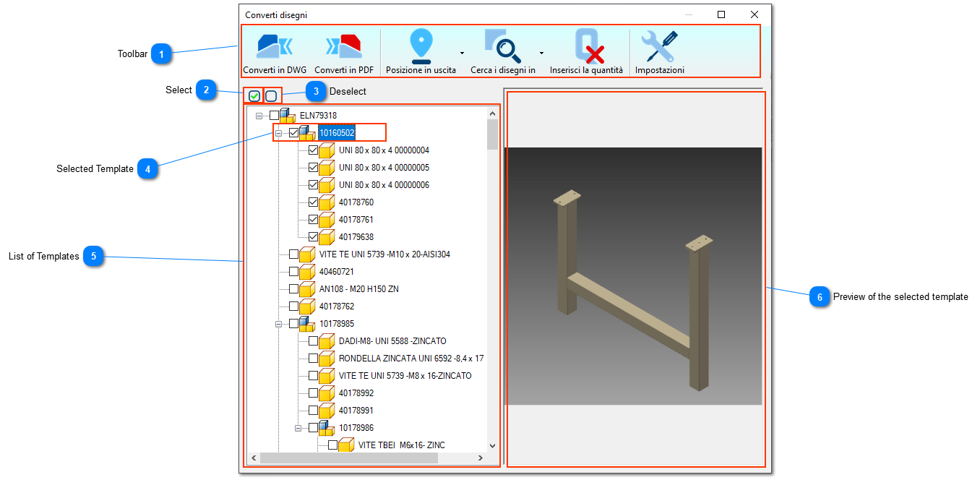Uncheck the 40178760 checkbox

coord(313,202)
